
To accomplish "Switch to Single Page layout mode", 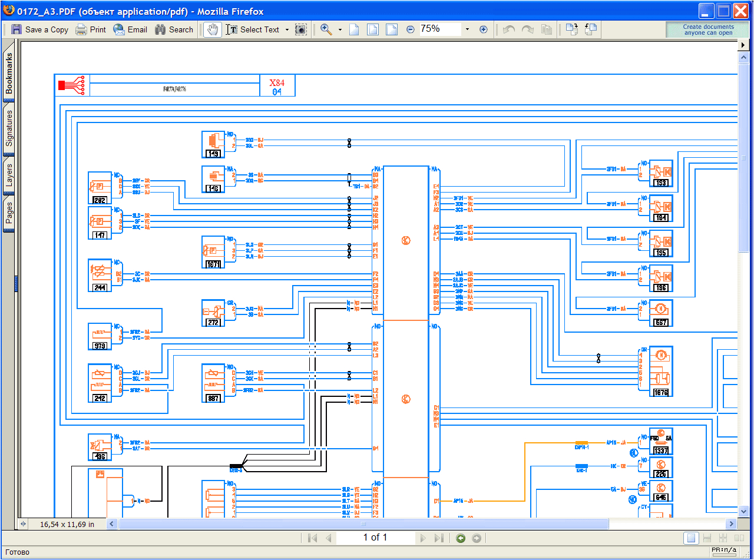I will pyautogui.click(x=690, y=538).
